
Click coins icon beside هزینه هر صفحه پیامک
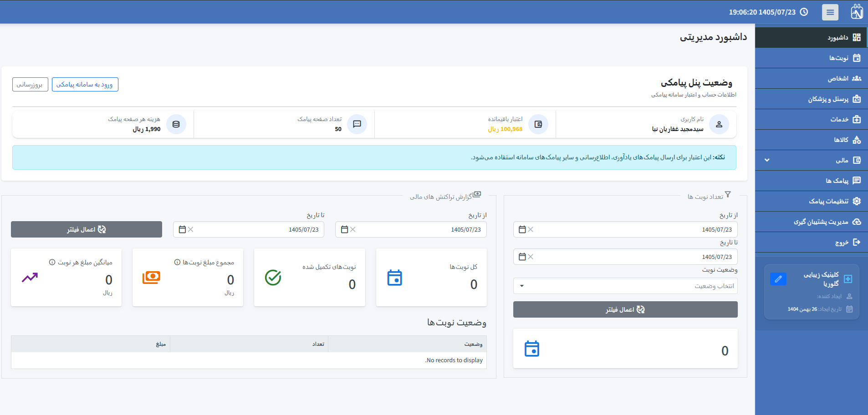tap(176, 124)
